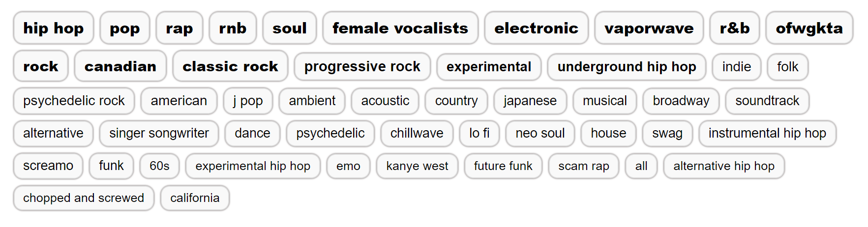Click the female vocalists tag
The width and height of the screenshot is (868, 227).
click(400, 28)
